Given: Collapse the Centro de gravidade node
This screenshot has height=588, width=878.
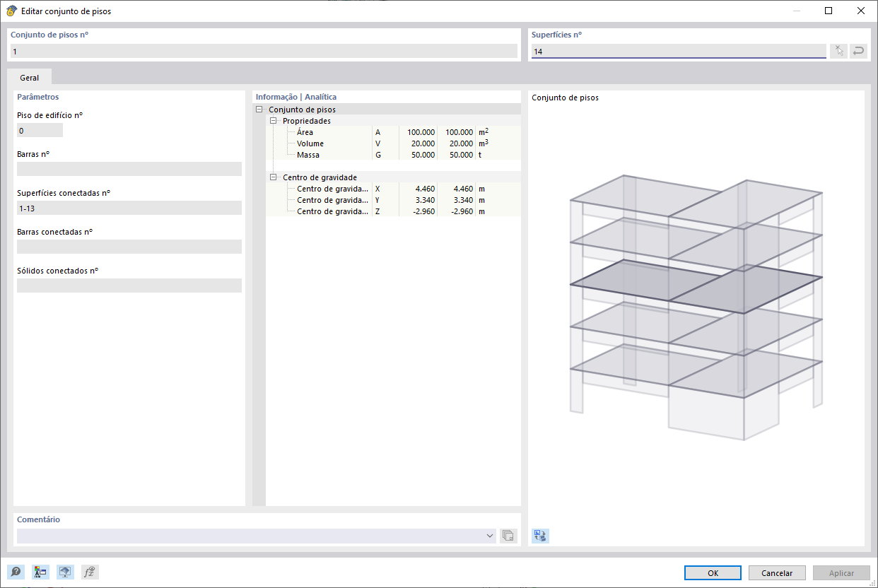Looking at the screenshot, I should (274, 177).
